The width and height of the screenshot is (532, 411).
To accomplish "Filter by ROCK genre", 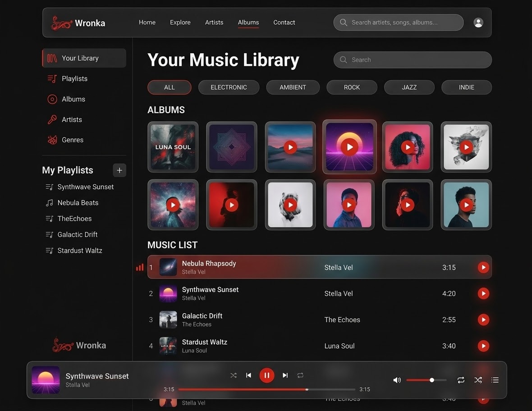I will point(352,87).
